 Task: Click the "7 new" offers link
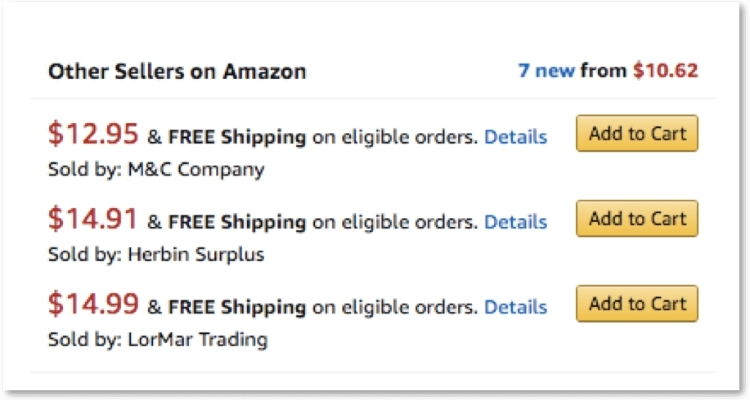click(546, 71)
